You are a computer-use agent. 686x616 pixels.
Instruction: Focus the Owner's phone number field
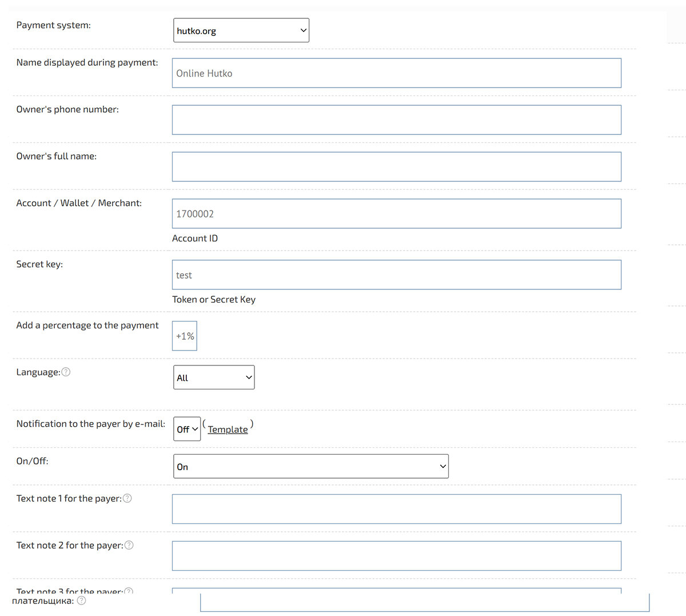click(396, 120)
